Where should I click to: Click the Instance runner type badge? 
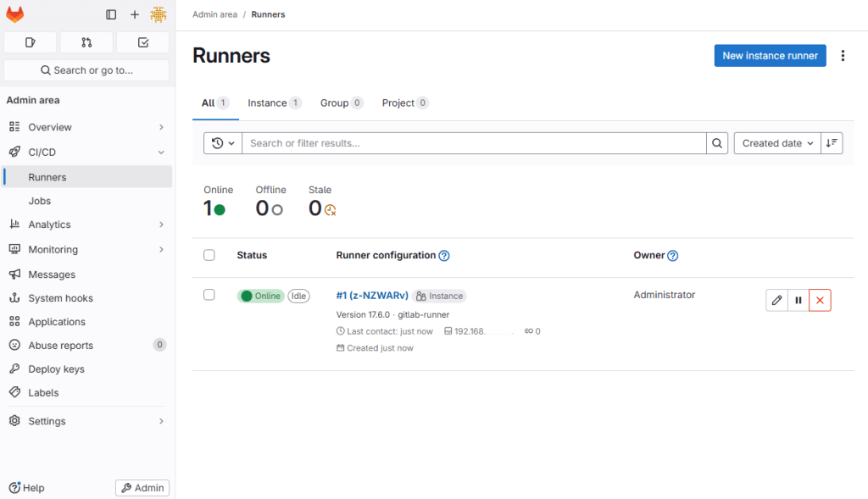pos(440,296)
